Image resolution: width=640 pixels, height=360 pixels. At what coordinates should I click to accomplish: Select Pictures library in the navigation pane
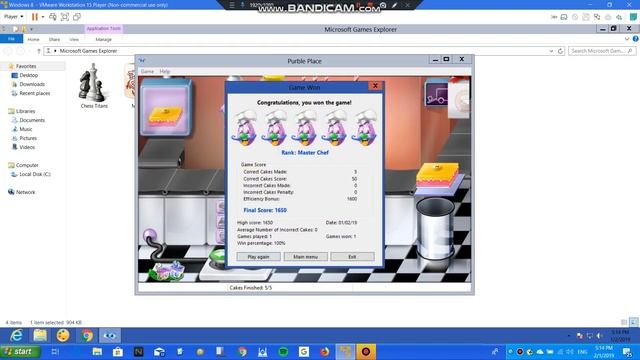28,138
